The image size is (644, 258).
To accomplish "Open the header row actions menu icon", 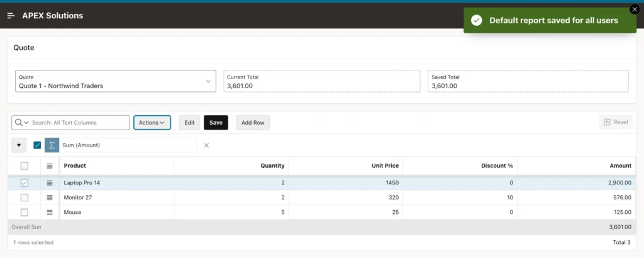I will pyautogui.click(x=50, y=166).
